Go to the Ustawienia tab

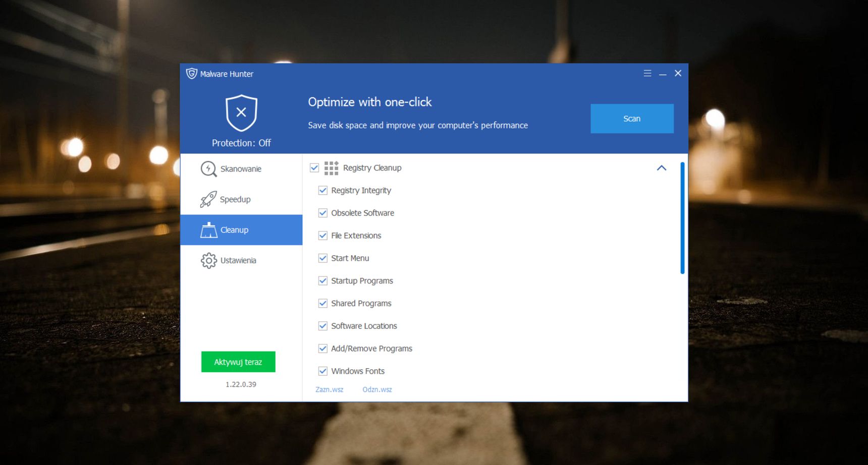[x=241, y=261]
